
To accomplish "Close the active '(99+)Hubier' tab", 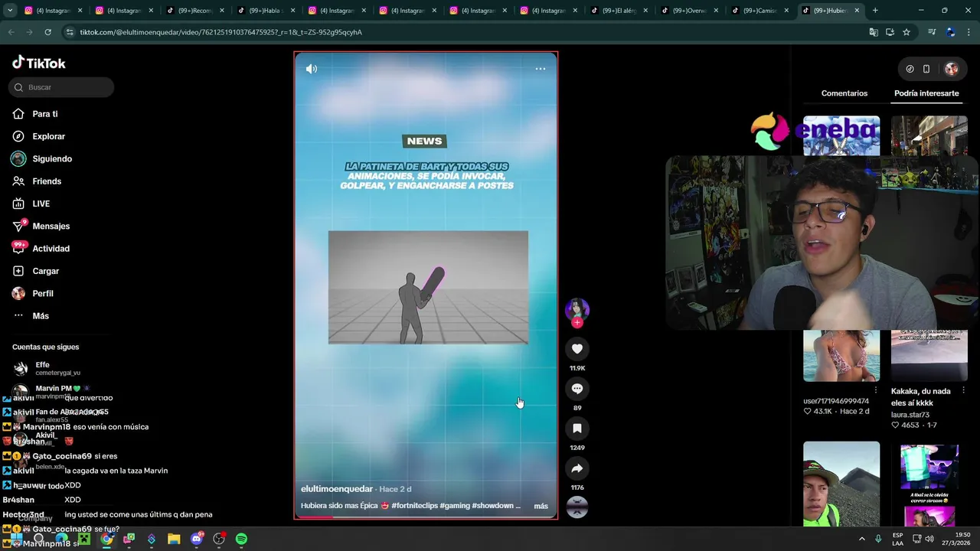I will [x=857, y=11].
